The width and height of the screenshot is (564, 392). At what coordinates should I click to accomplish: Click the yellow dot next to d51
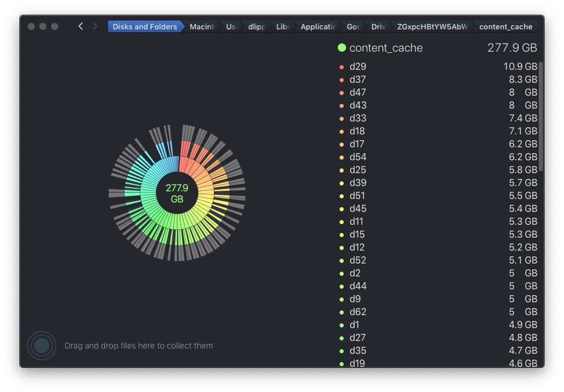coord(342,196)
